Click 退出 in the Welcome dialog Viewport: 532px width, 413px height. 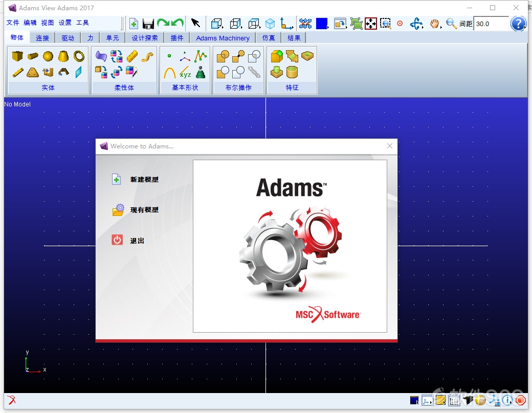pyautogui.click(x=128, y=240)
